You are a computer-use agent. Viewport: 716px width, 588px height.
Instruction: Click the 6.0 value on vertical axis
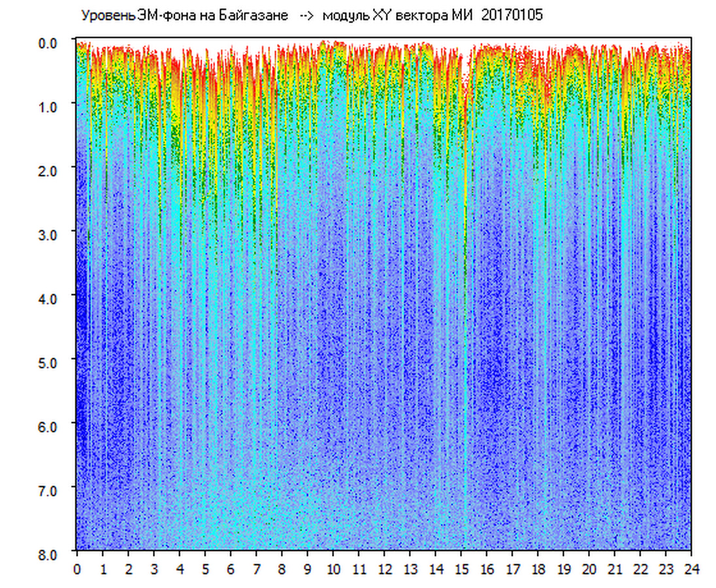tap(50, 426)
